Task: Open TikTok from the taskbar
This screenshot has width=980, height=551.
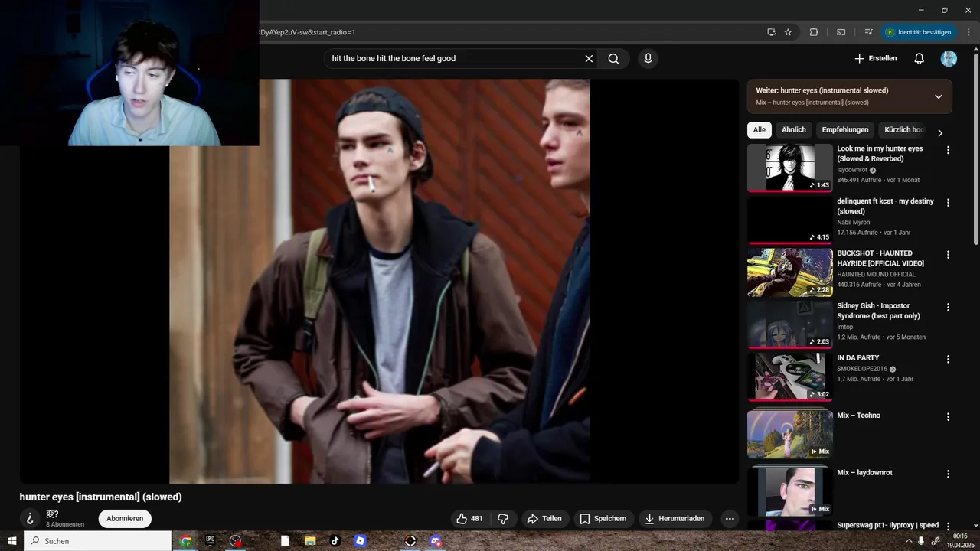Action: pos(335,541)
